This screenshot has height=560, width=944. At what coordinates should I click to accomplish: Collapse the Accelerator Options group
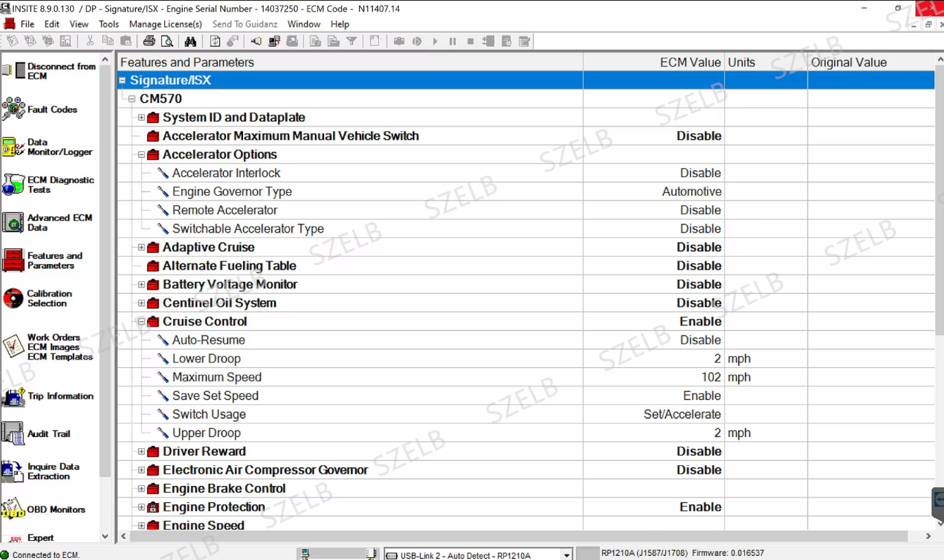141,154
